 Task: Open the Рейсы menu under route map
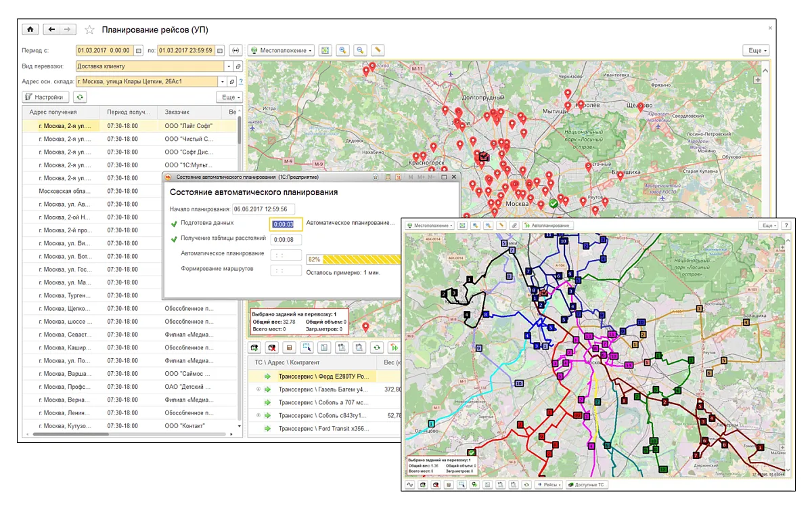[548, 485]
